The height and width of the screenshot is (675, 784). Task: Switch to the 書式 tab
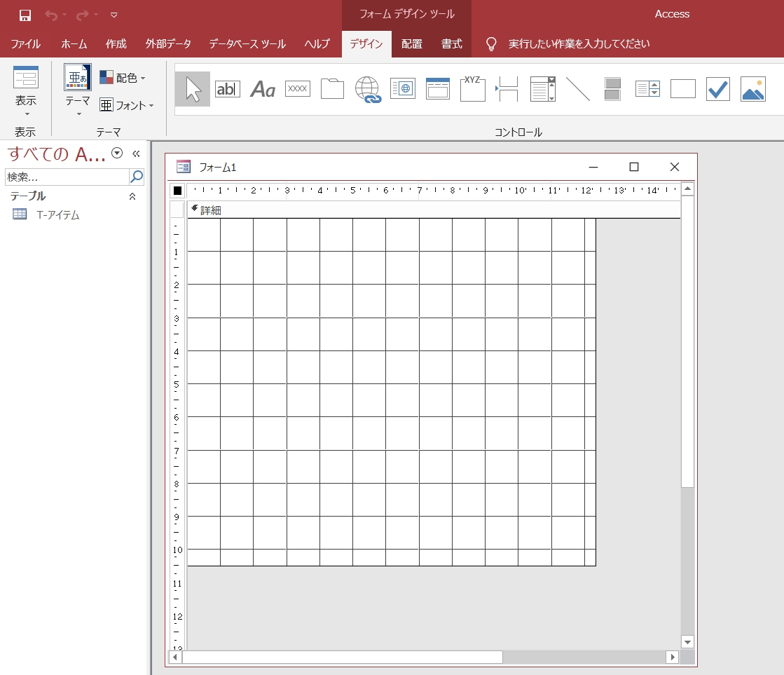tap(451, 44)
